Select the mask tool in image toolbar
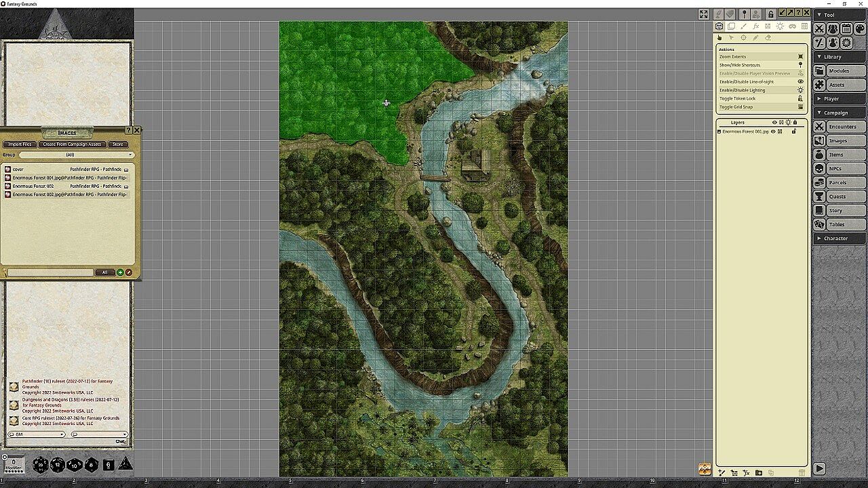This screenshot has width=868, height=488. pyautogui.click(x=792, y=26)
